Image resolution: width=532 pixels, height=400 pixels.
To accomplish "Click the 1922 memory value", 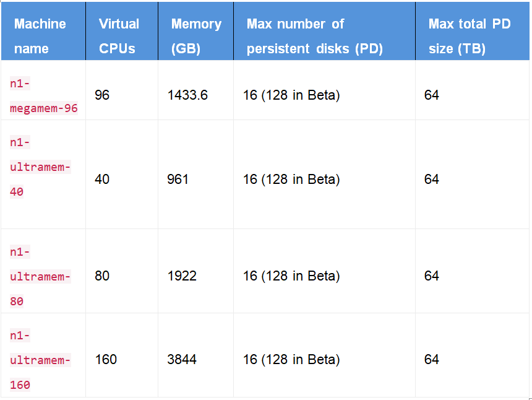I will [182, 276].
